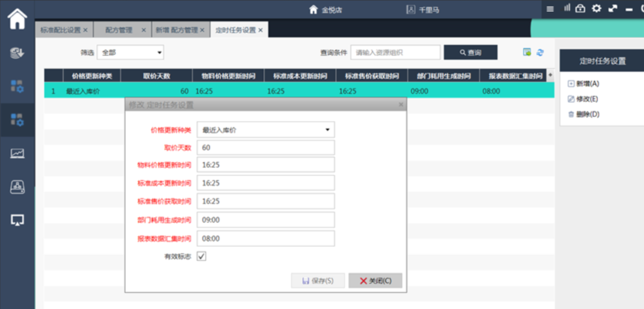This screenshot has width=644, height=309.
Task: Click the blue refresh icon beside 查询
Action: (x=540, y=53)
